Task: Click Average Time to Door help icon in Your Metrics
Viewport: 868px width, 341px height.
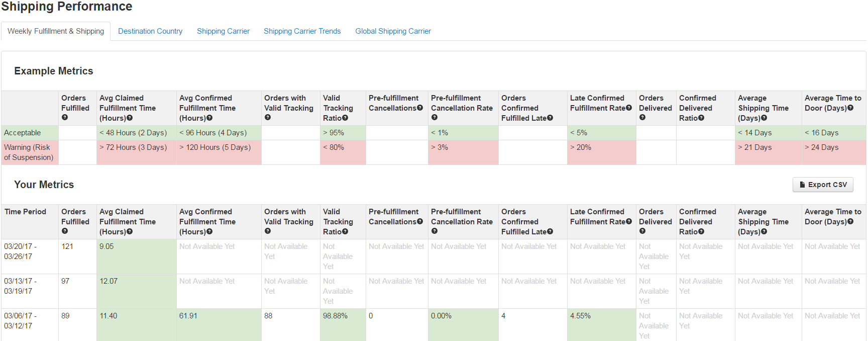Action: [850, 221]
